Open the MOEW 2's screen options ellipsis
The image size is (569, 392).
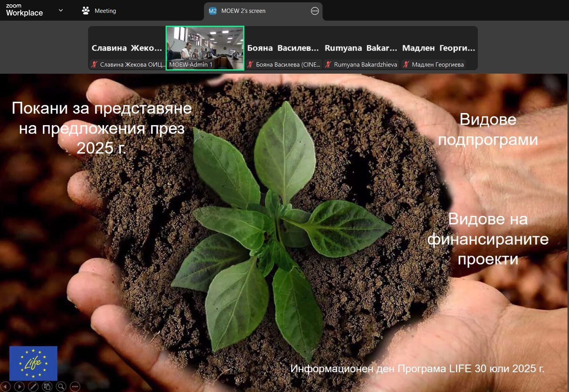click(x=315, y=11)
